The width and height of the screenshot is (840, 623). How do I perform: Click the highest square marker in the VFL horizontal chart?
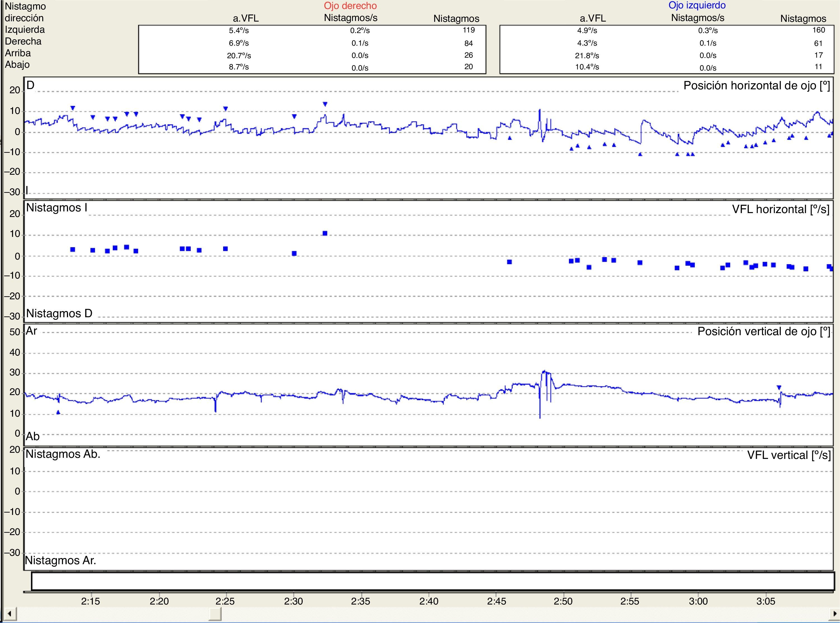pos(325,234)
